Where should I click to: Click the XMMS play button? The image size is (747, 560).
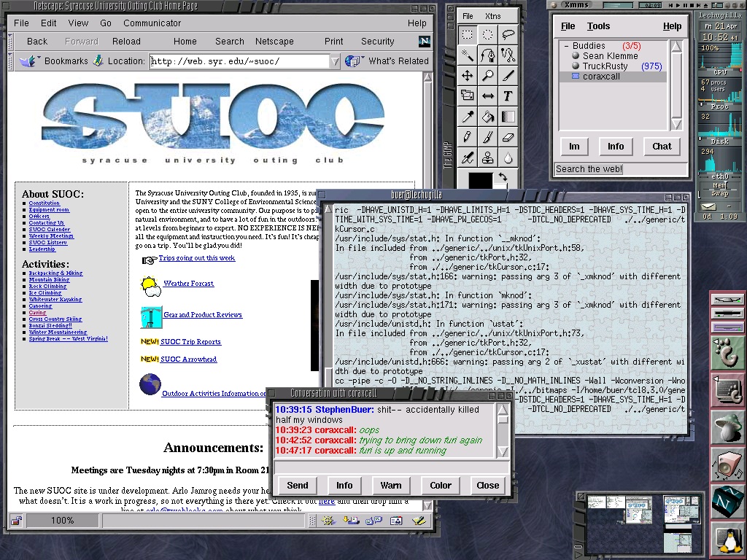(678, 5)
